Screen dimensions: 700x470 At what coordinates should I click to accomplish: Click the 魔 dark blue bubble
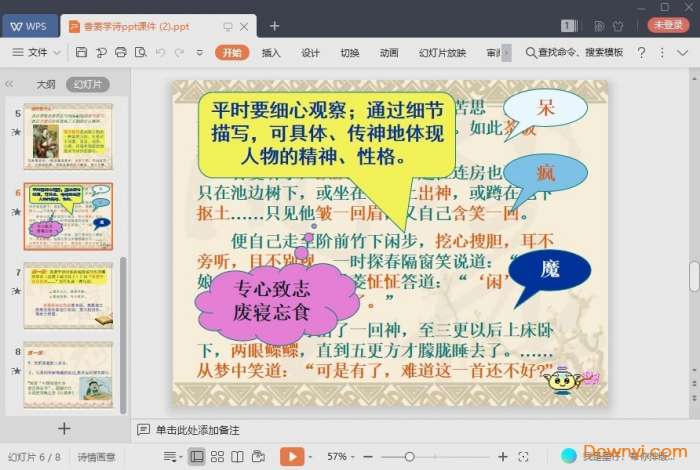coord(550,269)
